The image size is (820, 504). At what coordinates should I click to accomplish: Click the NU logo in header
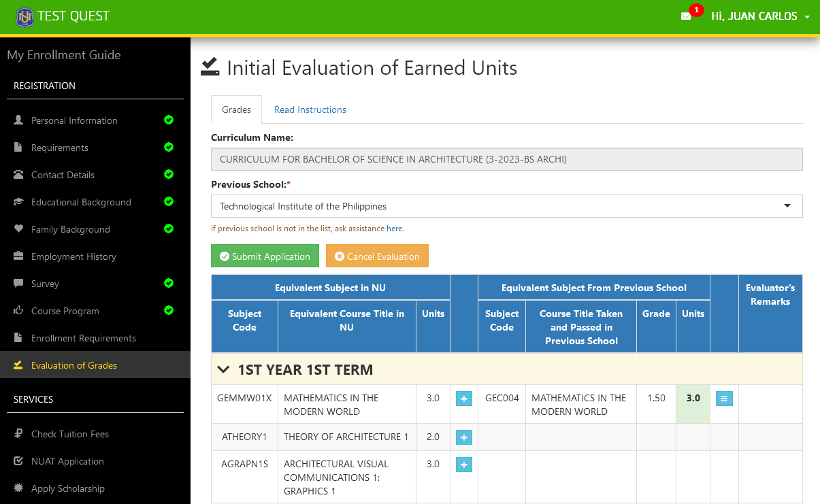24,16
